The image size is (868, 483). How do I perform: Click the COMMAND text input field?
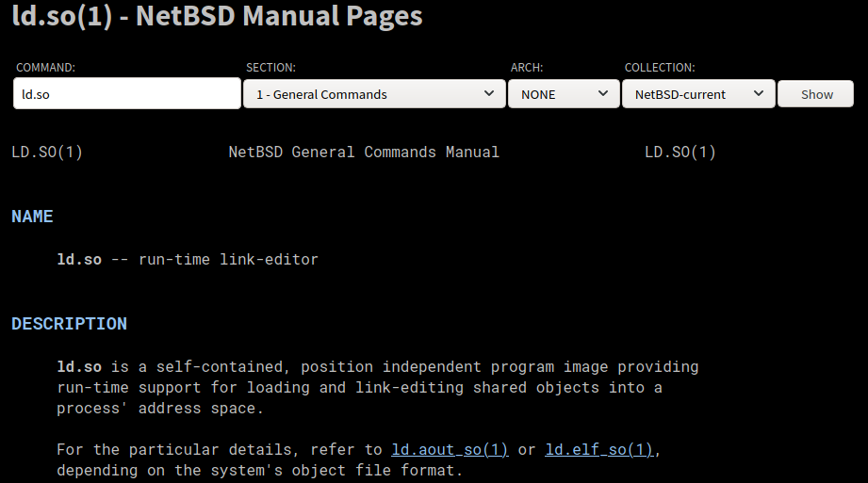pos(126,94)
